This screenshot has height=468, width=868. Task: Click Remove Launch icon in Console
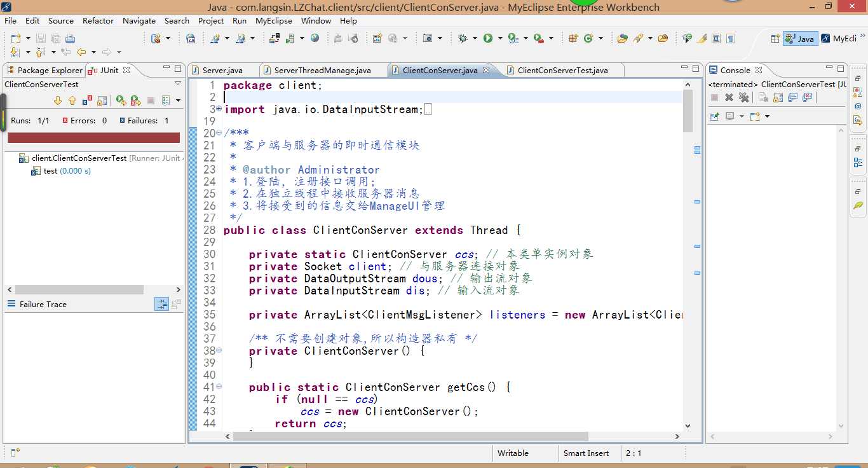click(729, 97)
